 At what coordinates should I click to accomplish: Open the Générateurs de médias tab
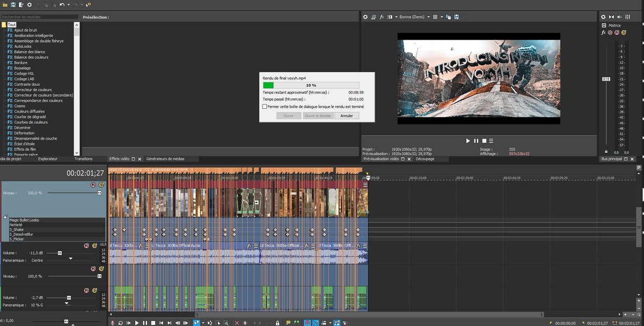[x=165, y=159]
